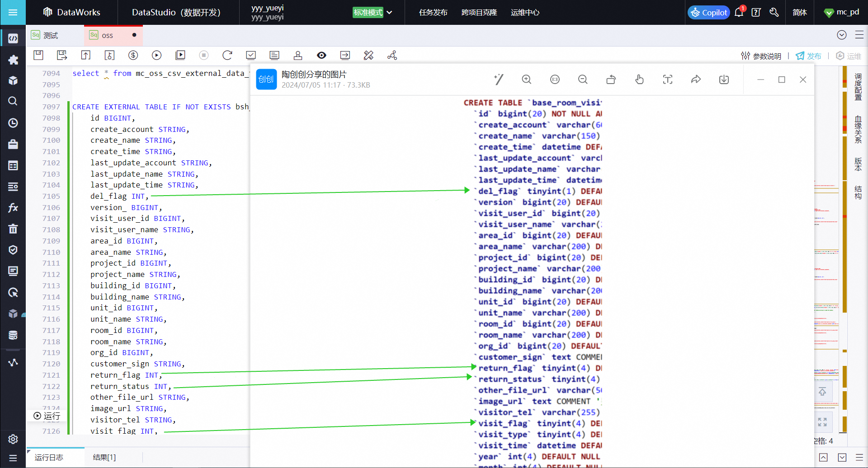The image size is (868, 468).
Task: Click the cost estimate dollar icon
Action: coord(133,55)
